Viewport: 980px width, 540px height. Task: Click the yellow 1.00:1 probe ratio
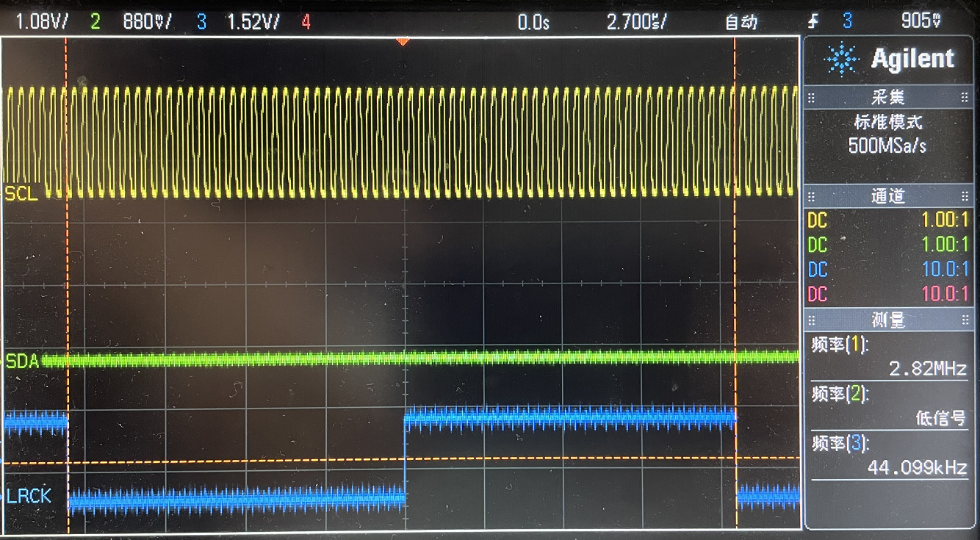(x=945, y=219)
